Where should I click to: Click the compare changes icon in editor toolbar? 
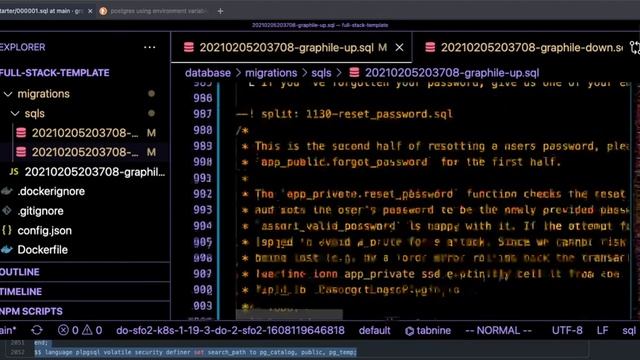(635, 48)
